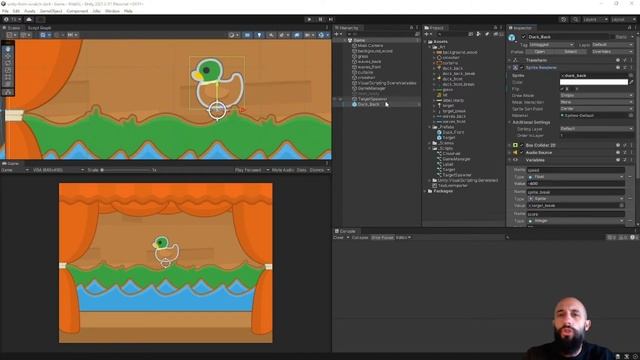This screenshot has width=640, height=360.
Task: Open the Assets menu
Action: click(x=30, y=11)
